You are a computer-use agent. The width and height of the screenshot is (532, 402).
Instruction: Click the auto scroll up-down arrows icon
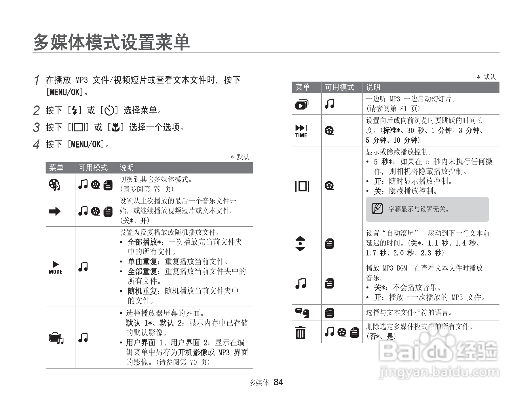click(300, 244)
